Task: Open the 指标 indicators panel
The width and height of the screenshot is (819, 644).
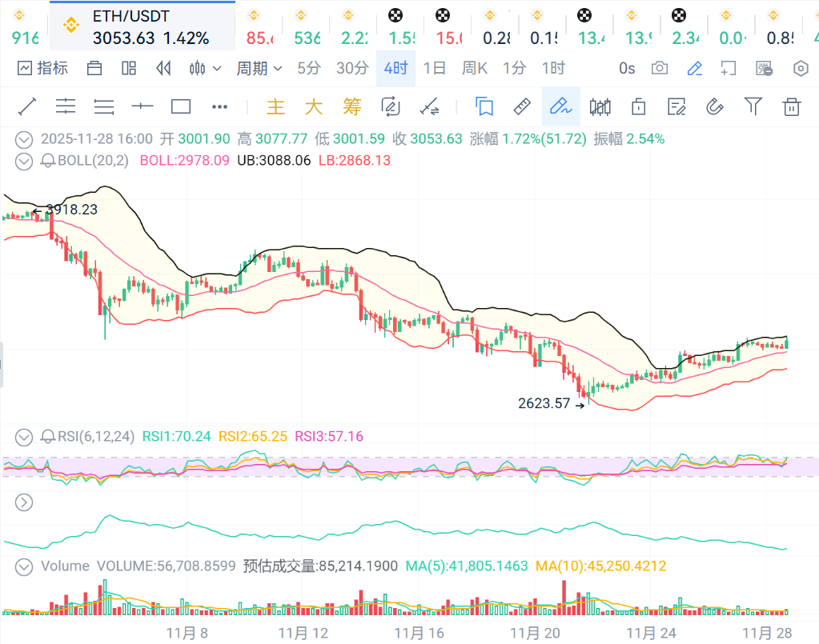Action: (x=42, y=69)
